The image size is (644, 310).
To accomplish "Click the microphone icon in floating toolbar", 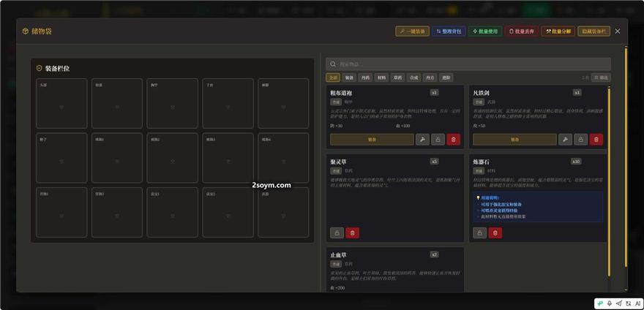I will pos(610,303).
